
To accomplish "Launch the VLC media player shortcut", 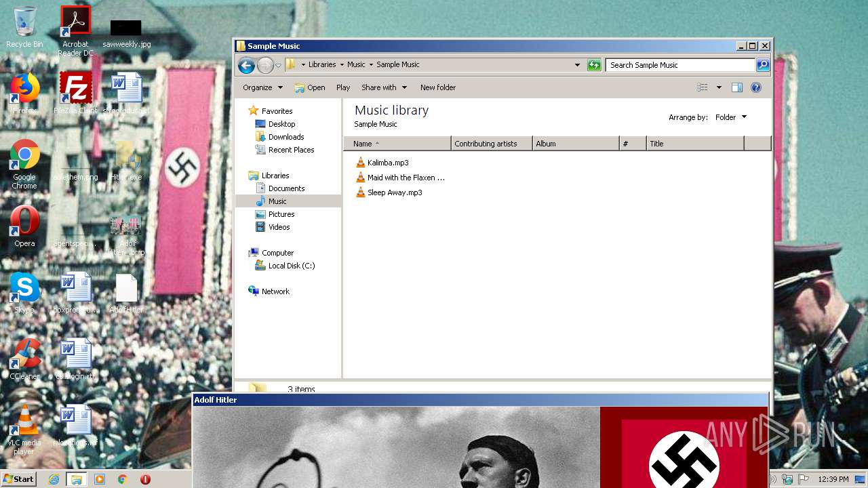I will (24, 429).
